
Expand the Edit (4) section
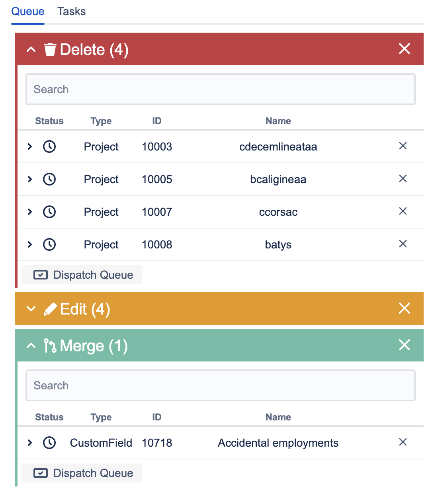(x=31, y=309)
